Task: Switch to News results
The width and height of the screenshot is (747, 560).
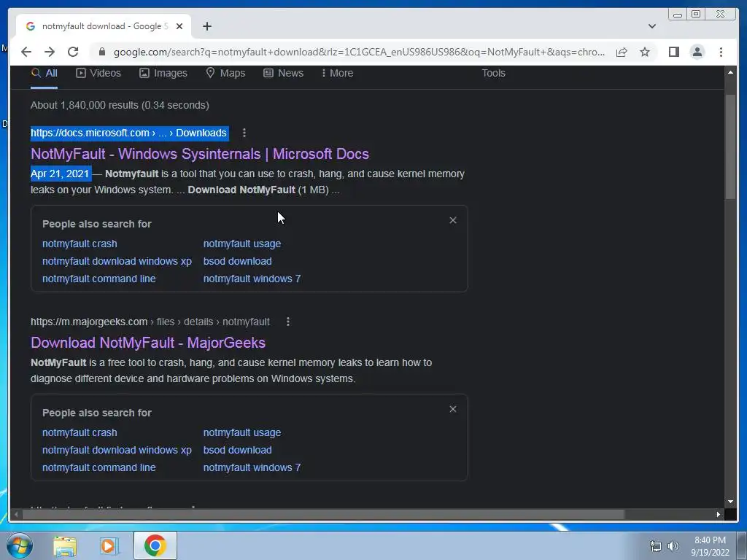Action: click(284, 74)
